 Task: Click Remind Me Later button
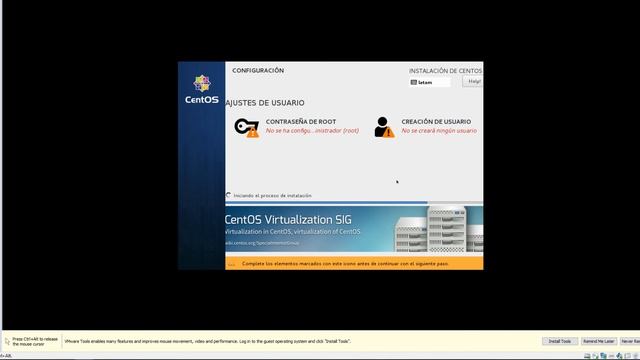pos(598,341)
